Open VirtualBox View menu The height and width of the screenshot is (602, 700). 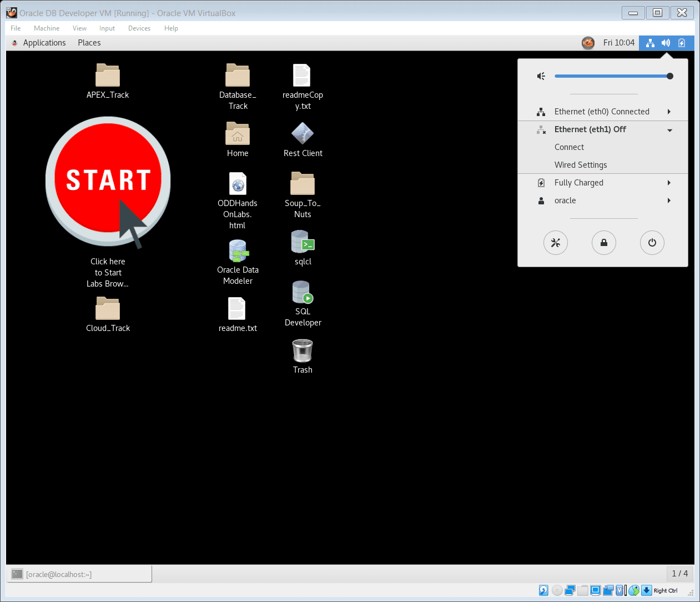pos(79,28)
